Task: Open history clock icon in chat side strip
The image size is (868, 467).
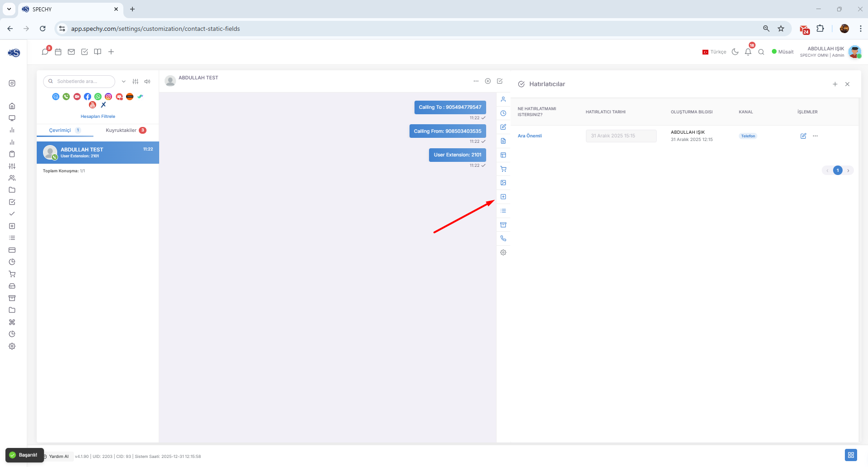Action: [503, 113]
